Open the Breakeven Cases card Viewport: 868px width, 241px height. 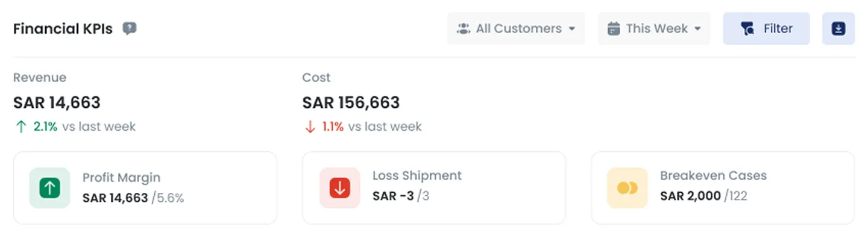pos(723,188)
